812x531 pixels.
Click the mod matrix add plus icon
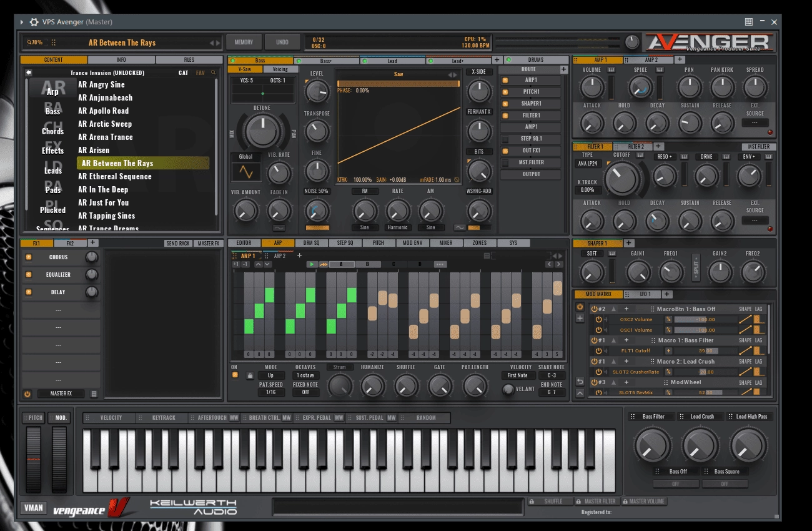pos(580,318)
